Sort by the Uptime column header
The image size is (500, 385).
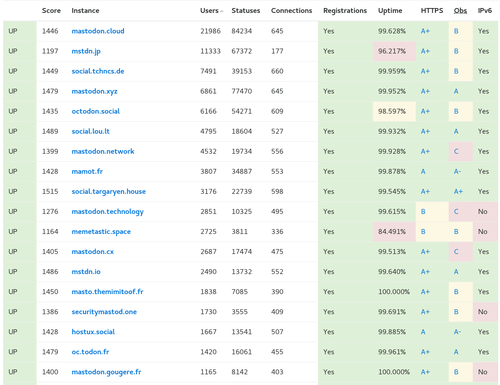(390, 11)
